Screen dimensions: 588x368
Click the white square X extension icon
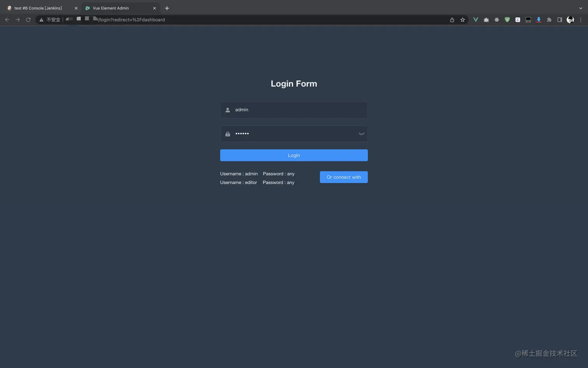pos(518,20)
